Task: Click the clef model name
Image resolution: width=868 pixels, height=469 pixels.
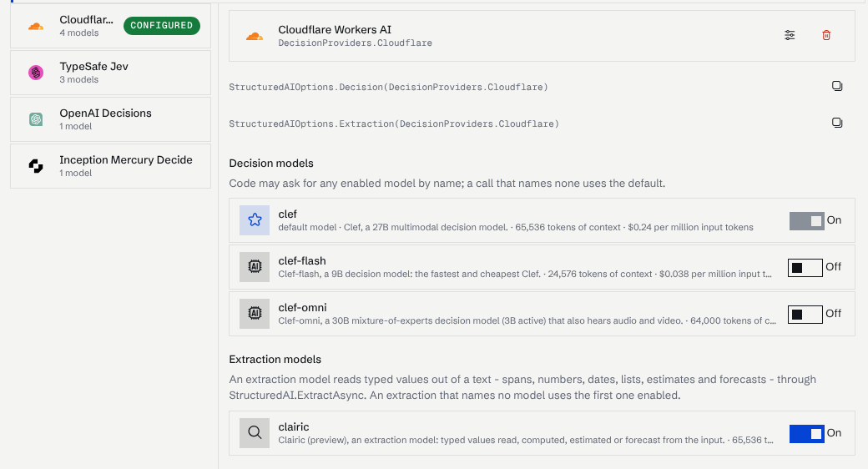Action: 287,214
